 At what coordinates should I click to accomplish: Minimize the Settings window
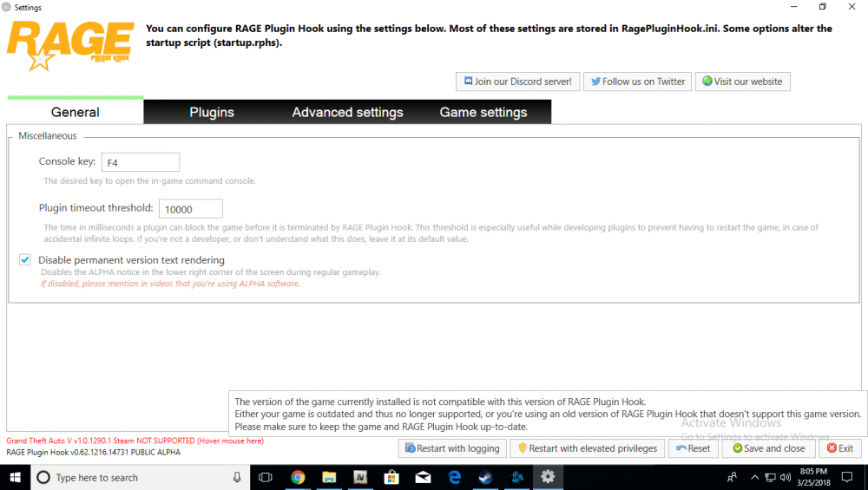point(794,7)
